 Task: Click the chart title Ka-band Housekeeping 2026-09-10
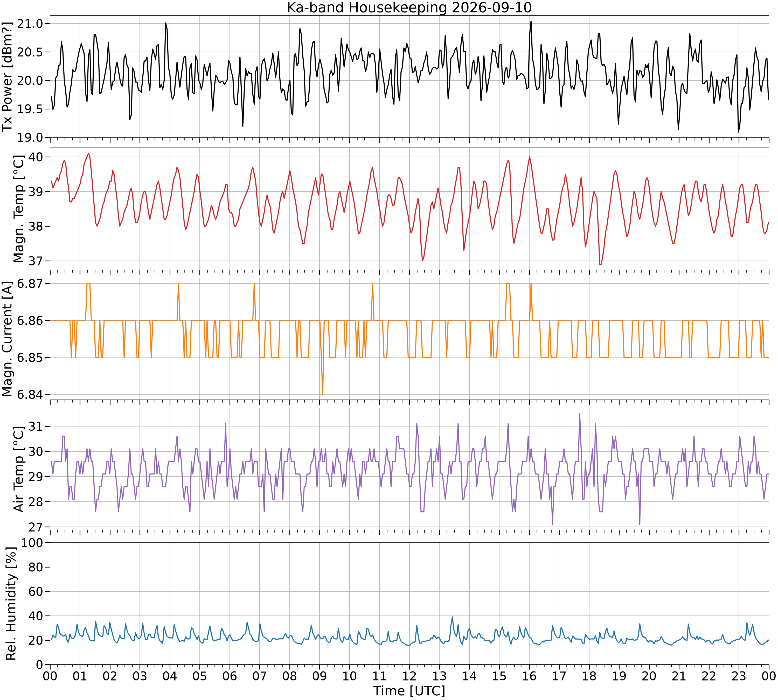coord(409,7)
